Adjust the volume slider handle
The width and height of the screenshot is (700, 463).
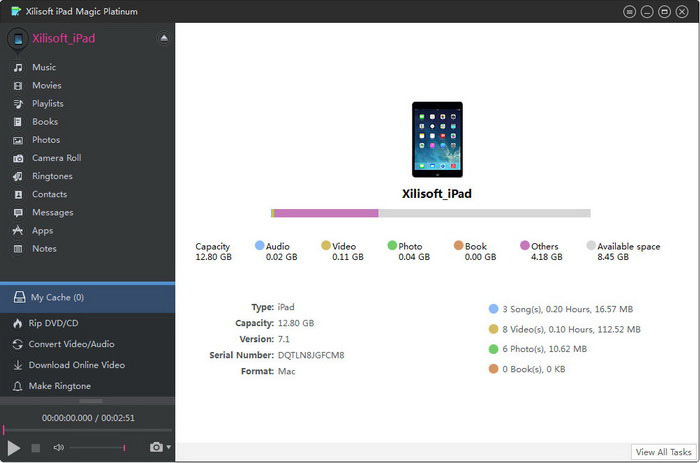(x=124, y=447)
